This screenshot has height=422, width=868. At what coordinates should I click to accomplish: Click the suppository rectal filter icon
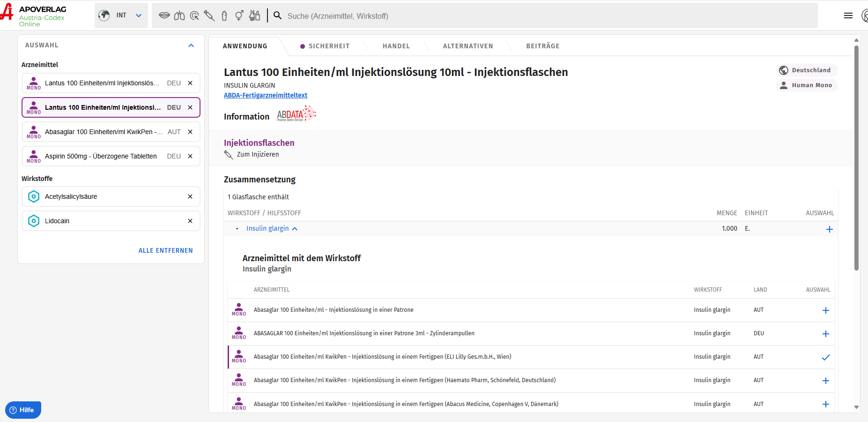click(x=224, y=15)
